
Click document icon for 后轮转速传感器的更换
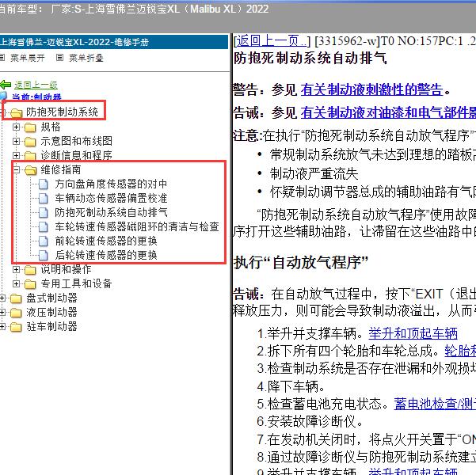(44, 256)
